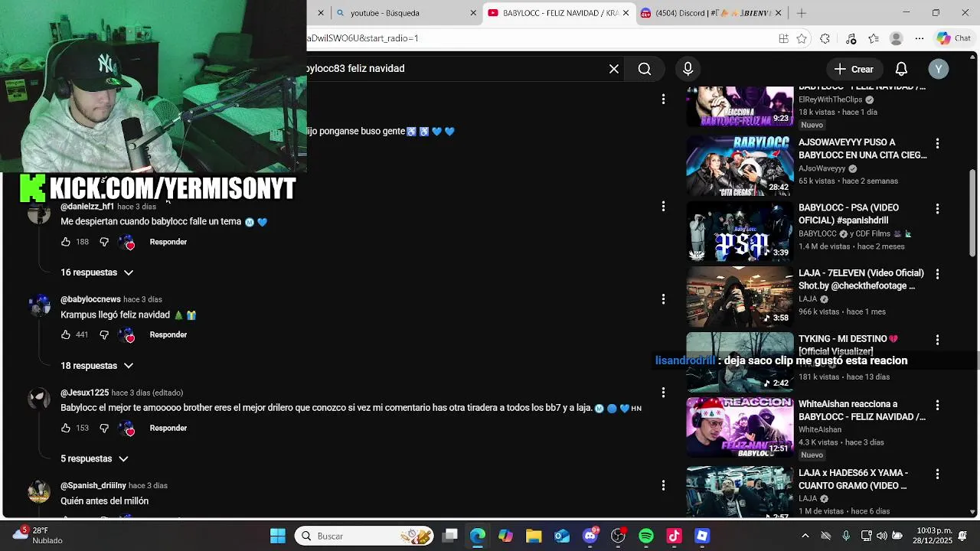
Task: Switch to the Discord tab
Action: [x=712, y=13]
